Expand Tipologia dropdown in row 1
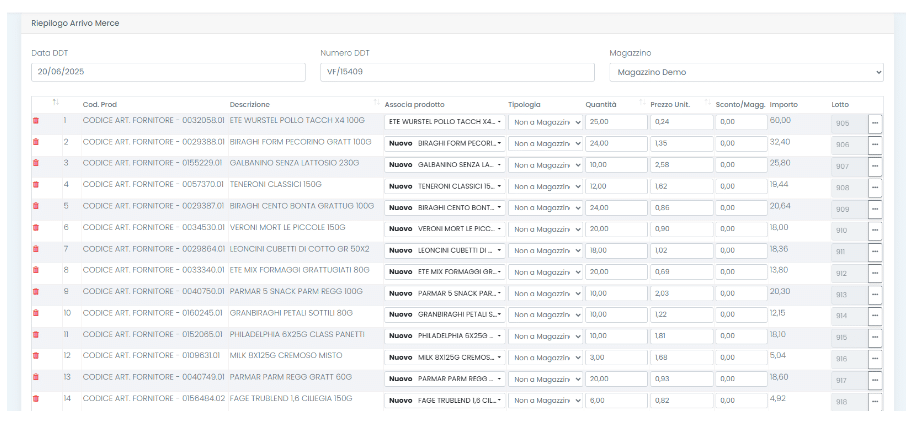913x422 pixels. 545,122
